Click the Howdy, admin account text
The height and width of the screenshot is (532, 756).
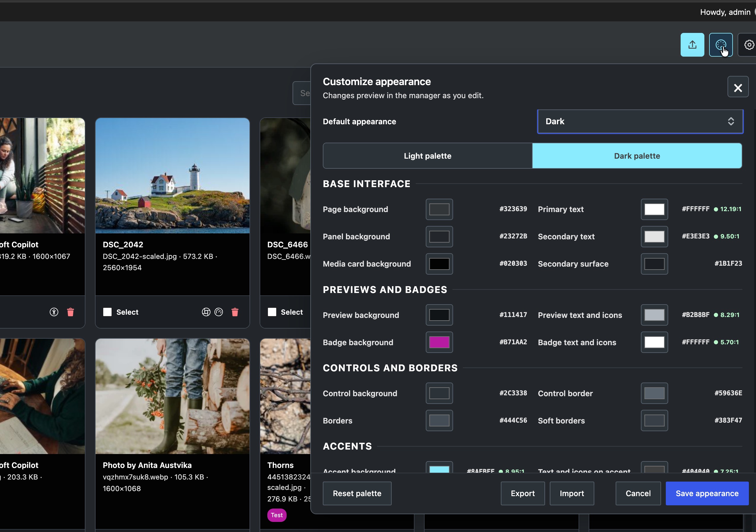725,12
